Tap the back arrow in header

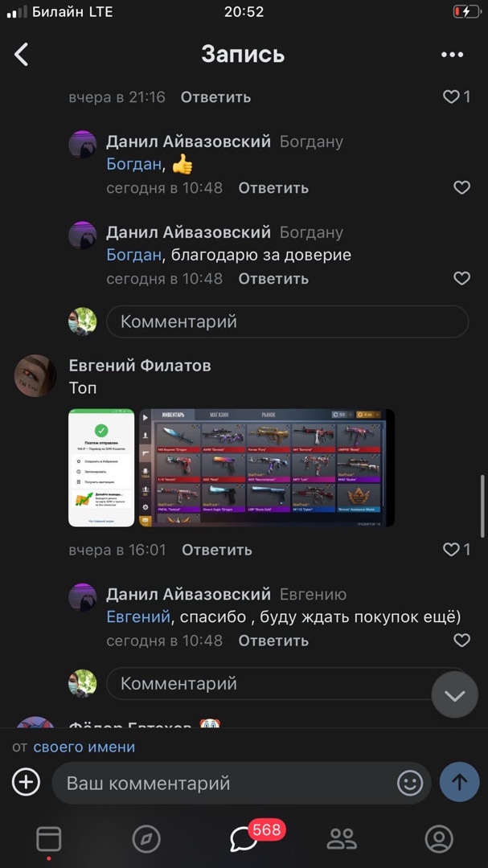pos(21,55)
